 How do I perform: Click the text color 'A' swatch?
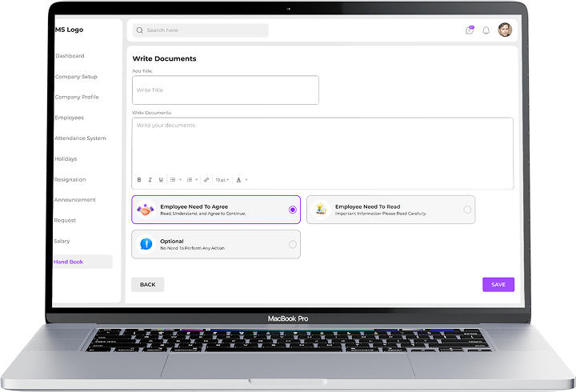(x=238, y=180)
